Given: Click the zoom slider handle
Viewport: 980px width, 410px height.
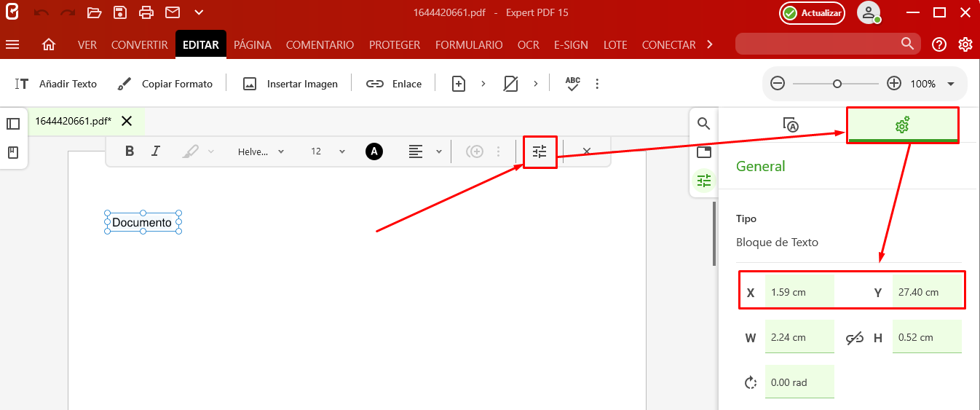Looking at the screenshot, I should [x=837, y=84].
